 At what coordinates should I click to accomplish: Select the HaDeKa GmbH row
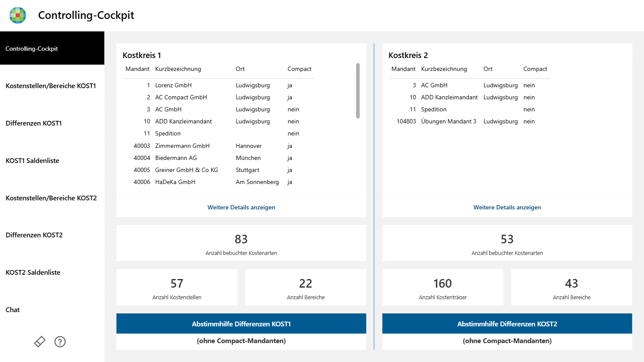[x=219, y=182]
